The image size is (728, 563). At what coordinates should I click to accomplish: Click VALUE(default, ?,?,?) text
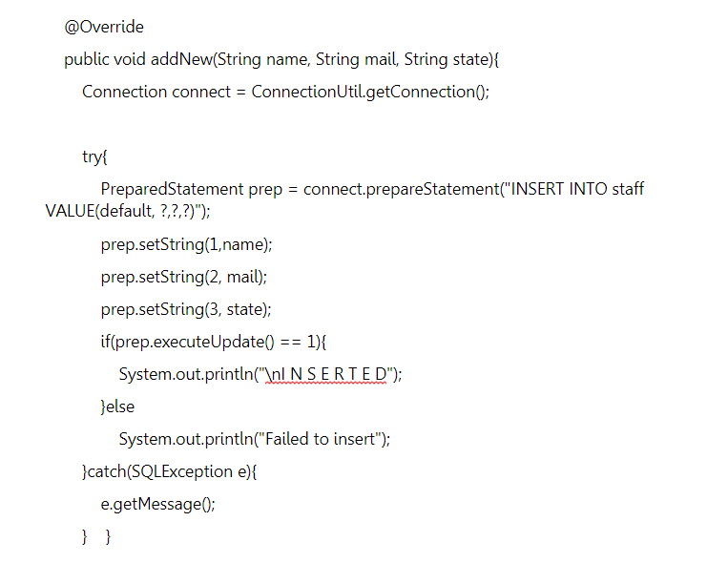coord(120,211)
